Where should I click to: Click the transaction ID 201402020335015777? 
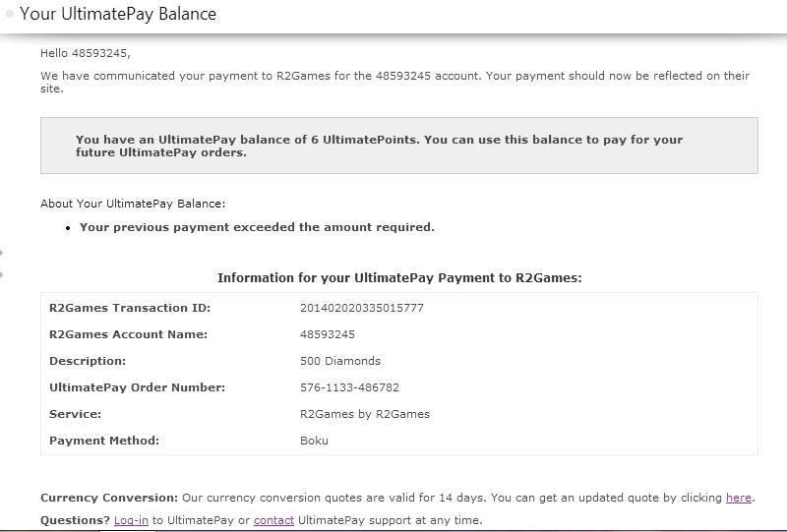361,308
